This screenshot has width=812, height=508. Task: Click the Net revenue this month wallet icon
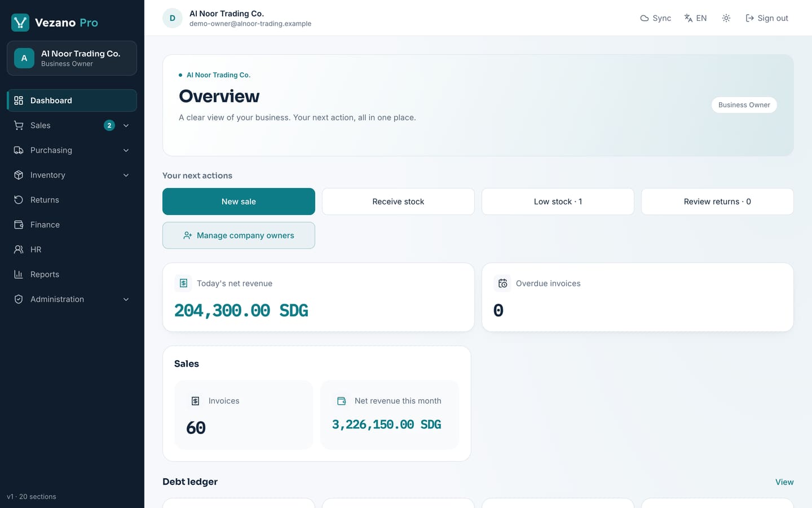pyautogui.click(x=341, y=401)
